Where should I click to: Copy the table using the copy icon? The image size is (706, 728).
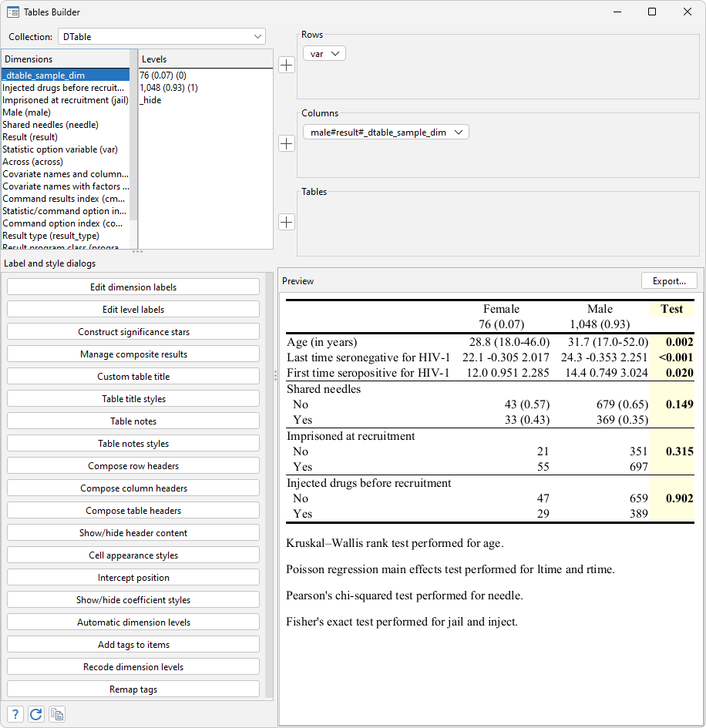click(x=56, y=714)
